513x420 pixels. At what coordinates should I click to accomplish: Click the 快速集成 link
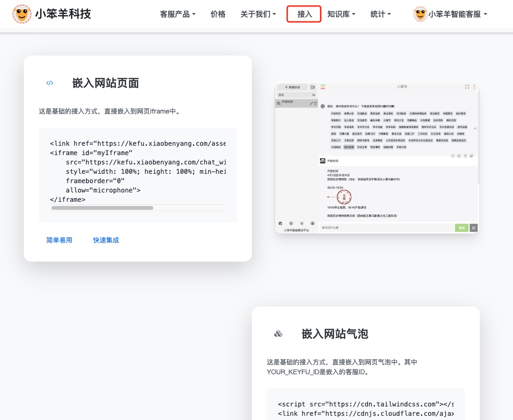tap(106, 240)
